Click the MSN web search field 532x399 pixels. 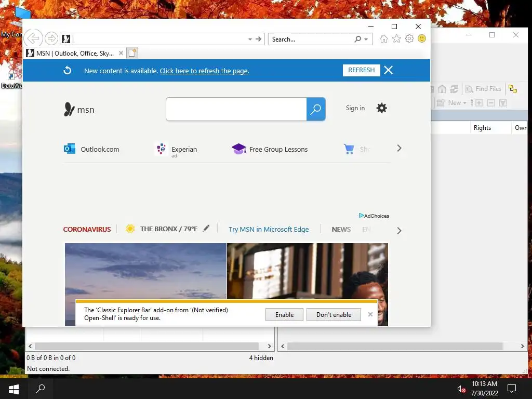point(236,109)
